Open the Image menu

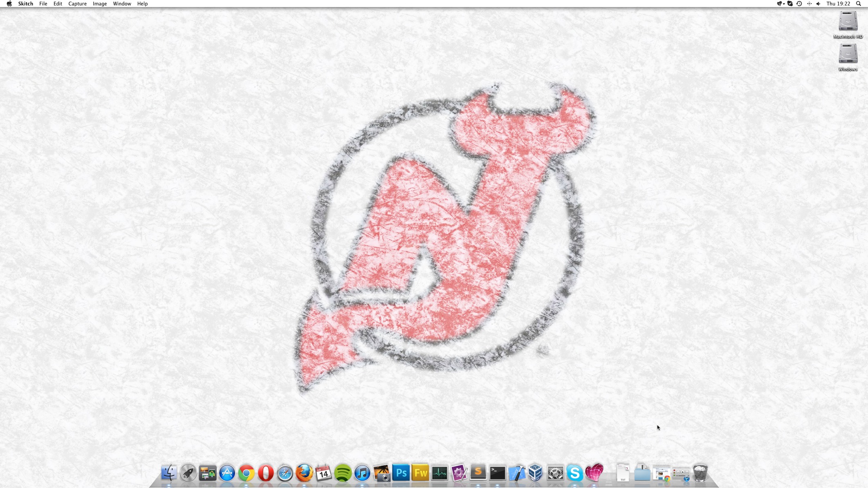[100, 4]
